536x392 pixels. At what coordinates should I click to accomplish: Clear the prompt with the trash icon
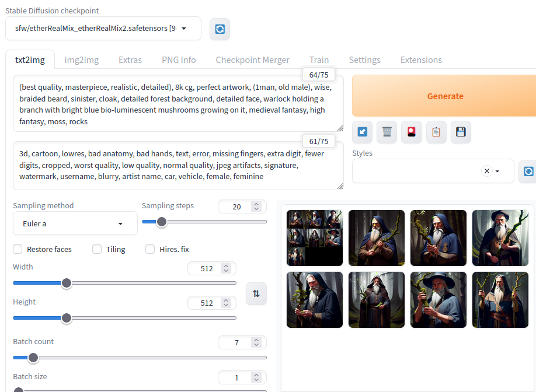tap(387, 132)
